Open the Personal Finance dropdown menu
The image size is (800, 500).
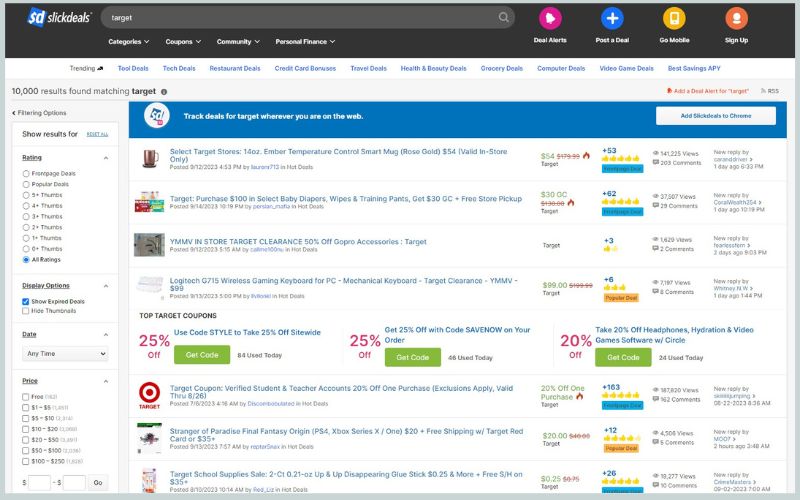point(305,42)
